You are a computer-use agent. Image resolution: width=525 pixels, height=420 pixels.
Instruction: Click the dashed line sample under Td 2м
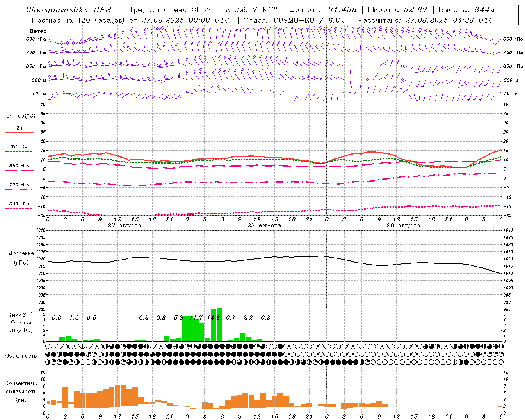point(18,151)
